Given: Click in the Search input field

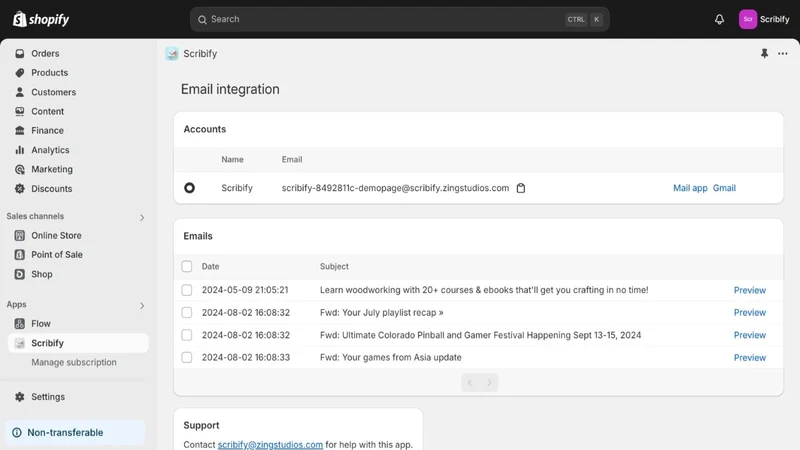Looking at the screenshot, I should (399, 19).
